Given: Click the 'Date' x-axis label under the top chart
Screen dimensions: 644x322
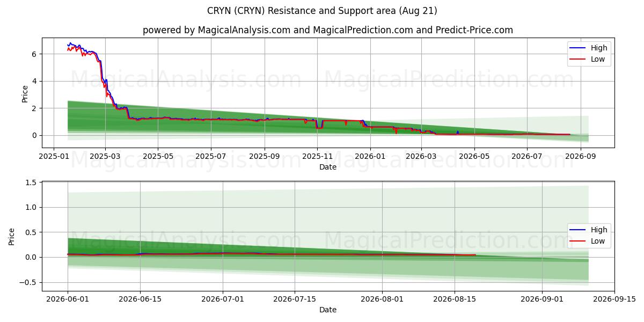Looking at the screenshot, I should pos(328,167).
